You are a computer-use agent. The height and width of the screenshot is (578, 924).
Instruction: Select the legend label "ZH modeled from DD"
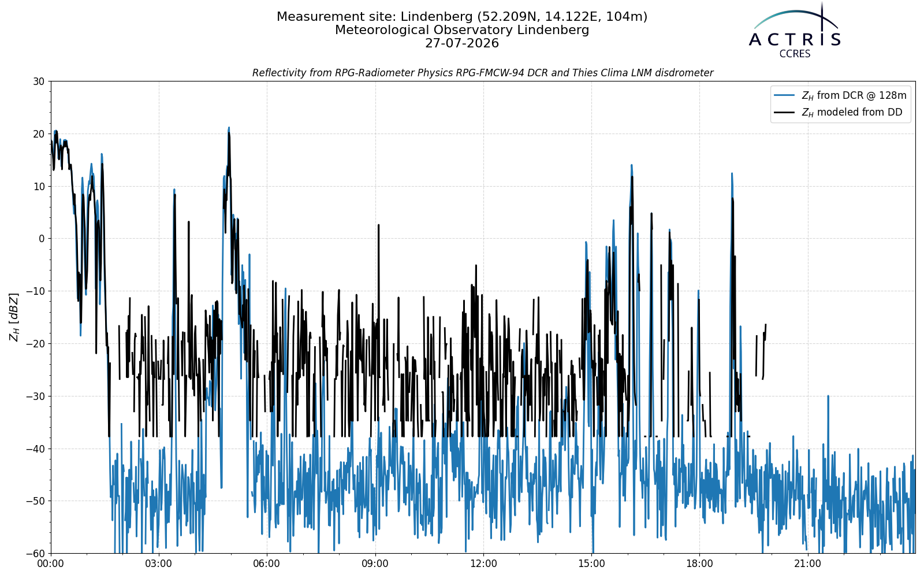tap(852, 112)
